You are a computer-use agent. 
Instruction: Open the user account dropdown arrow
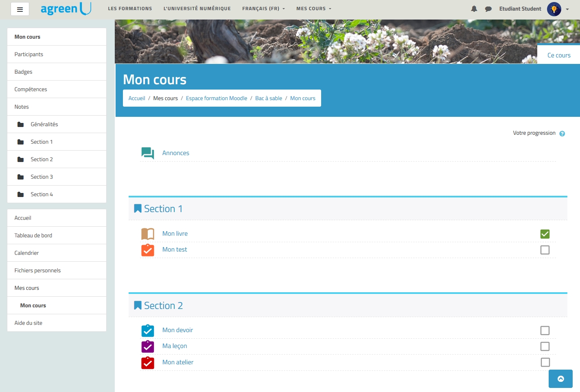[567, 9]
